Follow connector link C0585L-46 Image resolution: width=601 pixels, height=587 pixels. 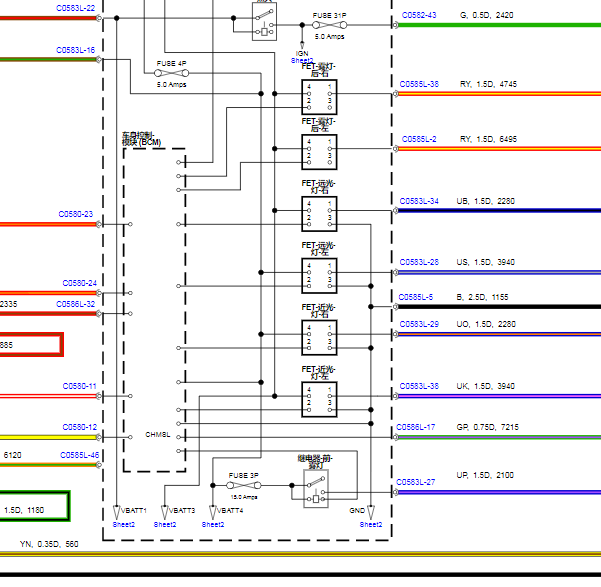[x=80, y=455]
